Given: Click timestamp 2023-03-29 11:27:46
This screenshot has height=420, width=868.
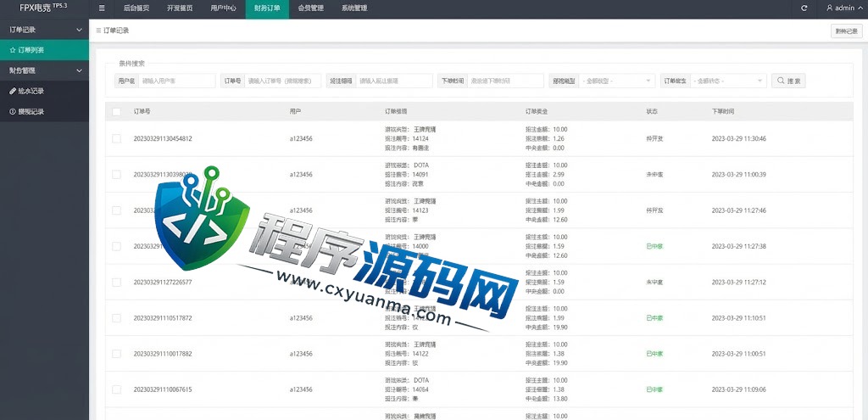Looking at the screenshot, I should pos(739,210).
